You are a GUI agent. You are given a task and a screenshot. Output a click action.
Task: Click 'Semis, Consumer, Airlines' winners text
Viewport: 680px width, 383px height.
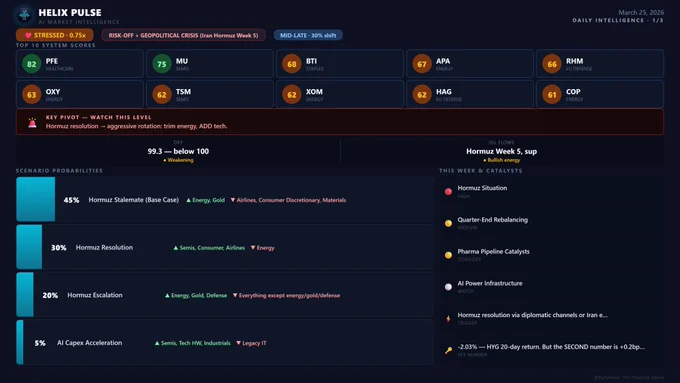[x=209, y=248]
